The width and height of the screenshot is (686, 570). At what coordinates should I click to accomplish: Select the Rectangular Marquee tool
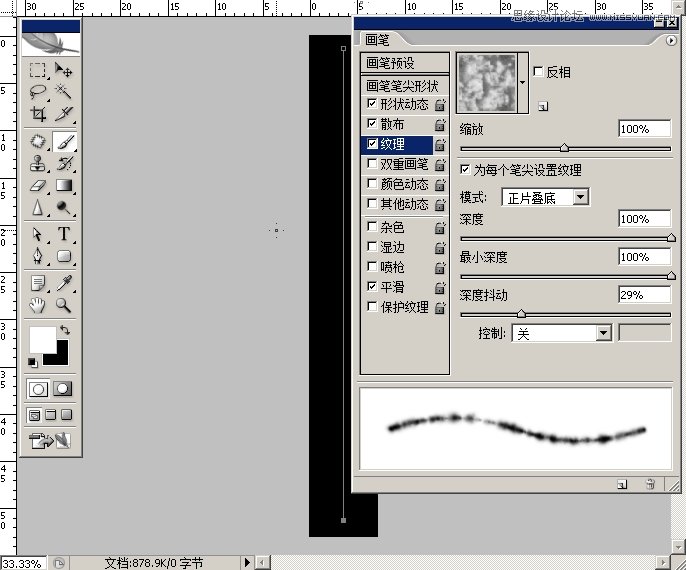point(38,70)
